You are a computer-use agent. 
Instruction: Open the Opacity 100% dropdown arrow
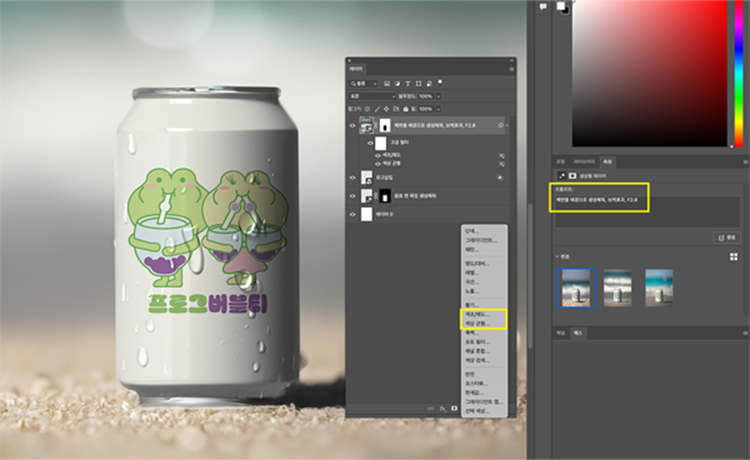coord(439,96)
